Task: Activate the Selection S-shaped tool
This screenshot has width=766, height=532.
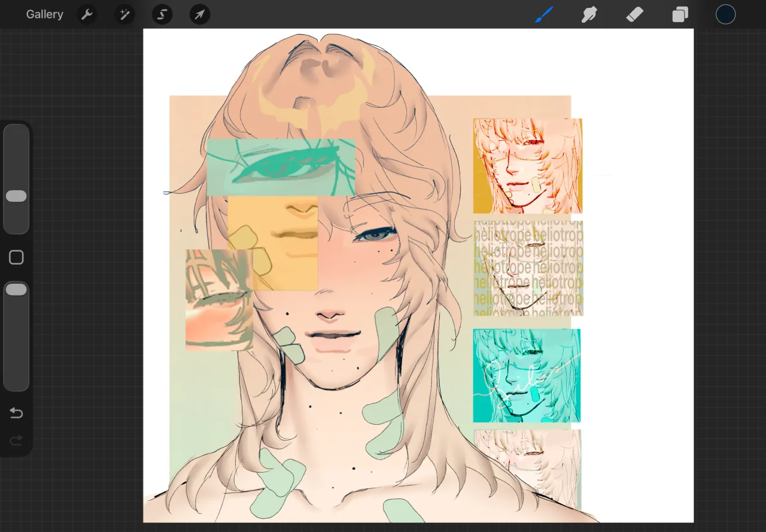Action: point(162,14)
